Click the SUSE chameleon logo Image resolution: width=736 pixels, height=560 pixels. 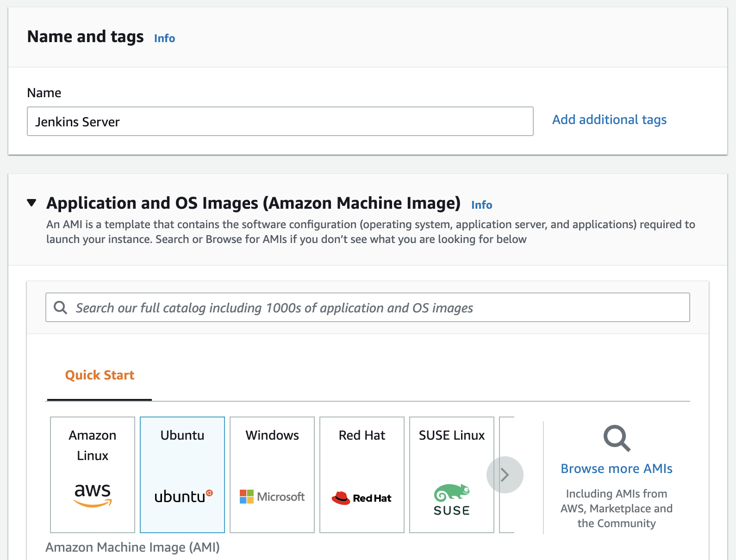pos(452,493)
